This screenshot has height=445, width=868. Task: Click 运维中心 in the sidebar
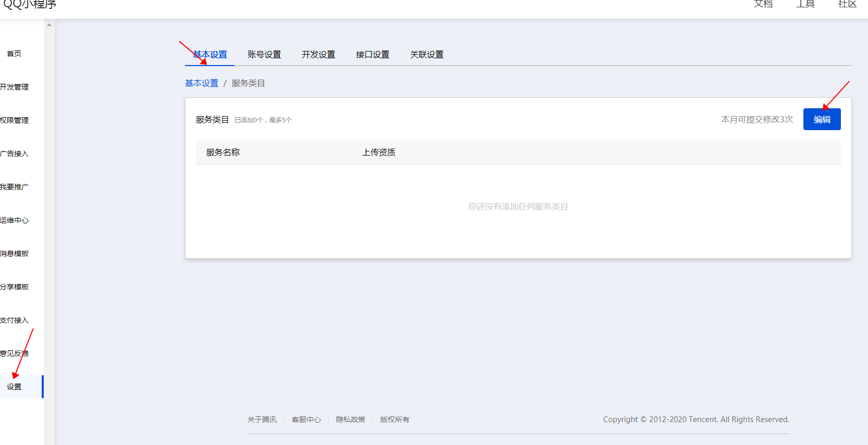[x=15, y=220]
